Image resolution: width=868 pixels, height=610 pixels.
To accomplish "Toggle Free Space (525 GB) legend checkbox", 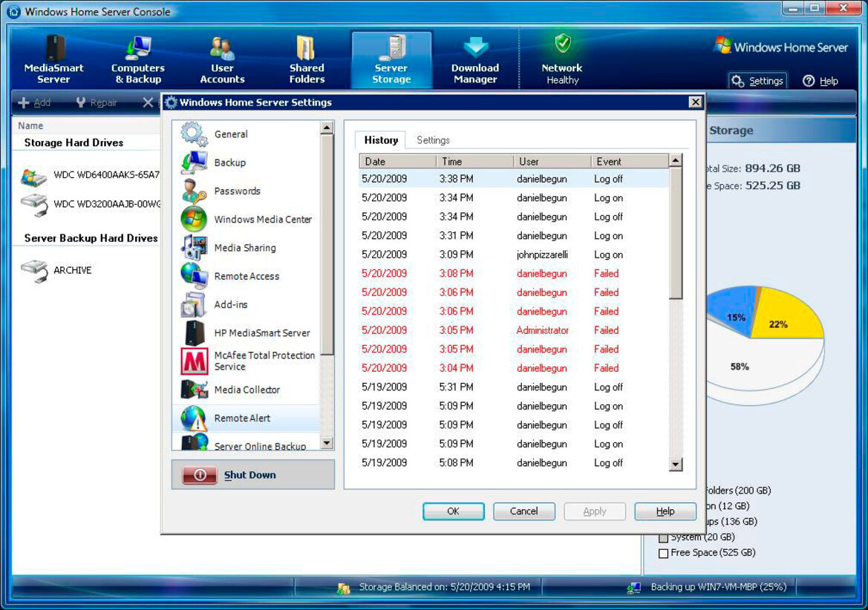I will click(663, 553).
